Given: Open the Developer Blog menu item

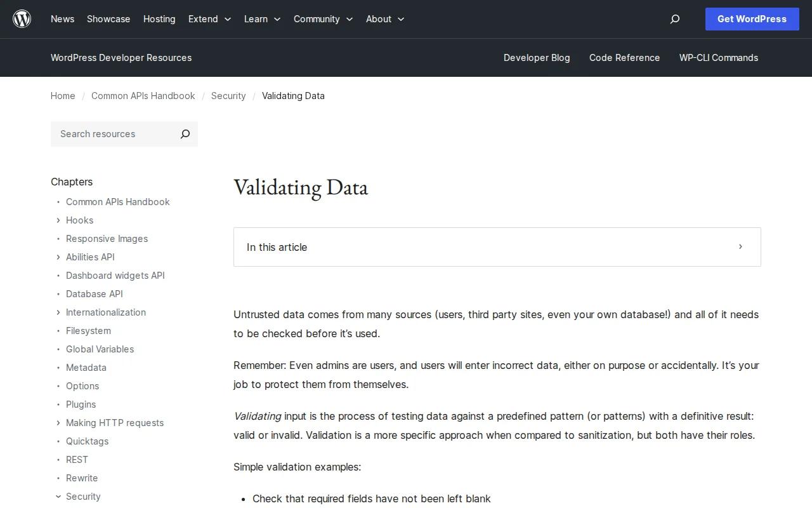Looking at the screenshot, I should click(537, 58).
